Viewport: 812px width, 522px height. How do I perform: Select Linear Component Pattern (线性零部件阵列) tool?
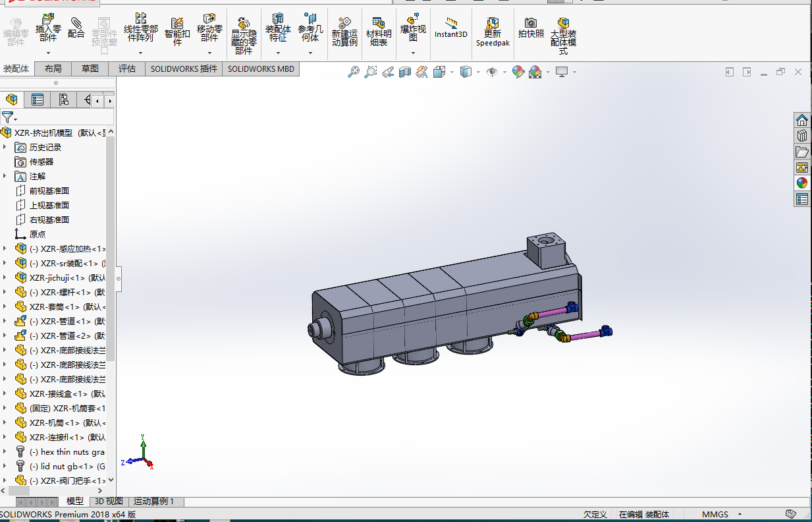[x=140, y=18]
